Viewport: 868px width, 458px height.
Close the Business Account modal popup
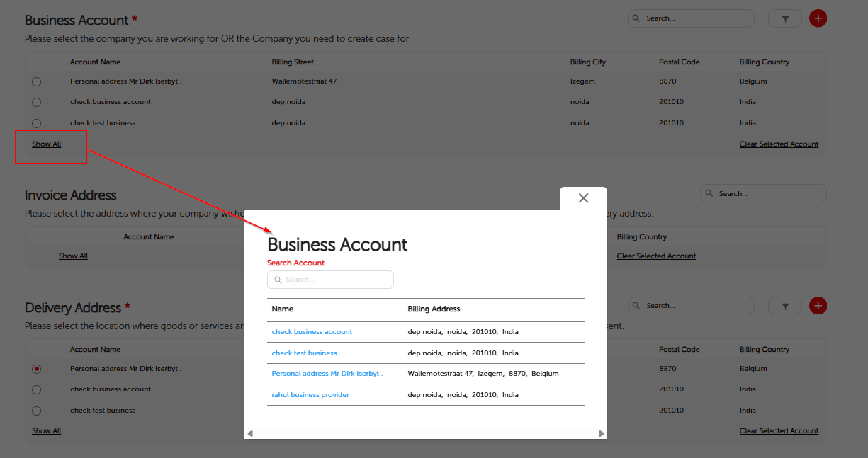point(583,198)
